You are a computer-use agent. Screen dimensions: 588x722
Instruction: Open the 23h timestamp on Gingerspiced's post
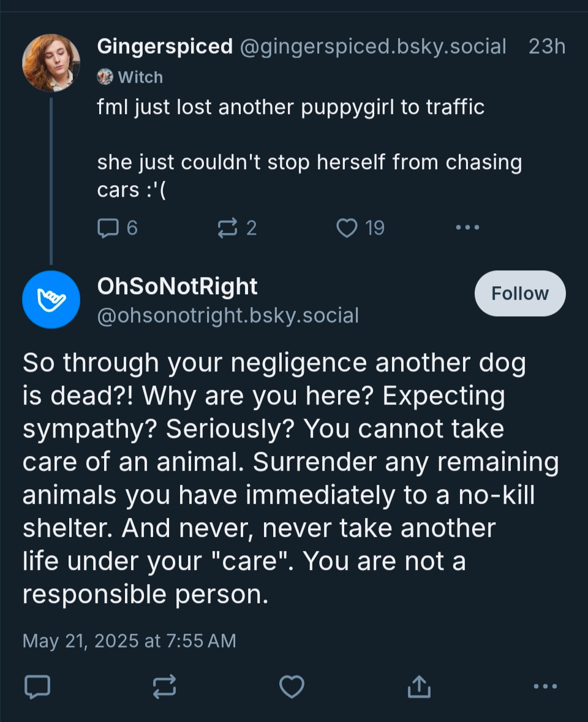[546, 47]
